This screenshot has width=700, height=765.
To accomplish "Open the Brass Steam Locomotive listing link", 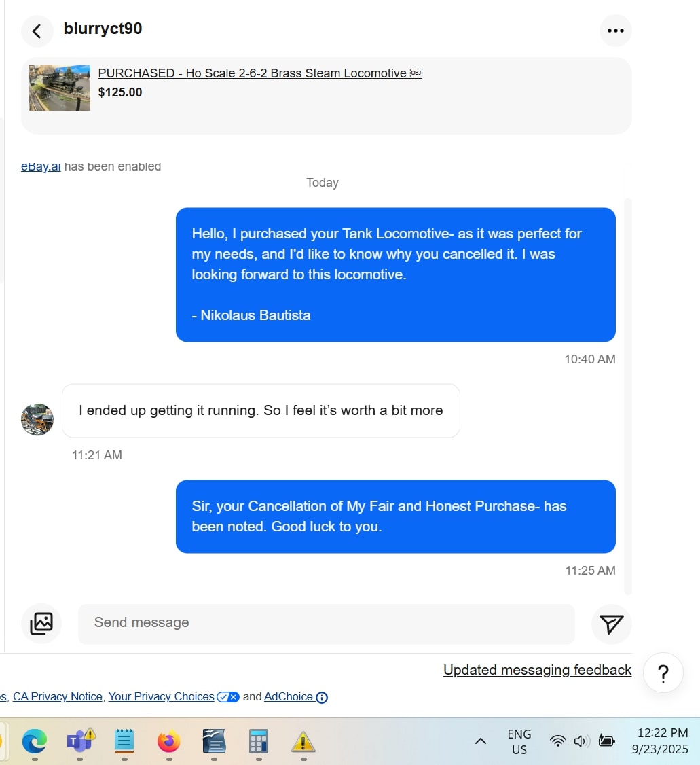I will click(x=260, y=73).
